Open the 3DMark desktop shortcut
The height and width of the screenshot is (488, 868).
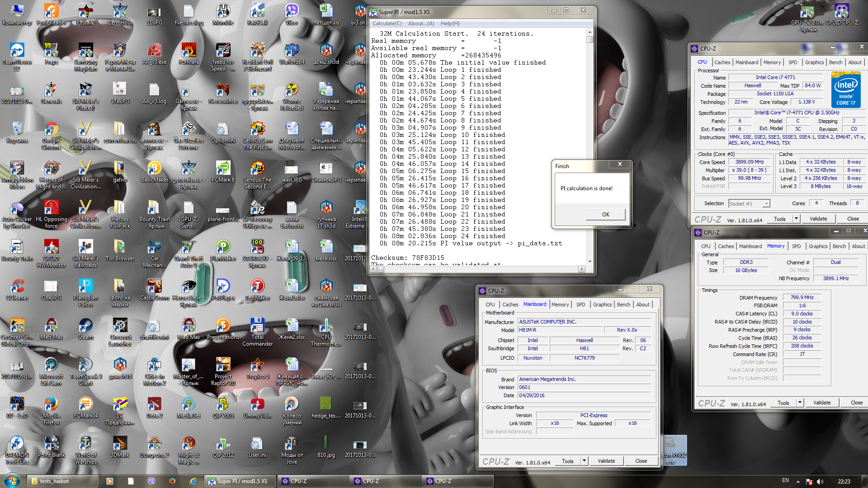point(120,447)
